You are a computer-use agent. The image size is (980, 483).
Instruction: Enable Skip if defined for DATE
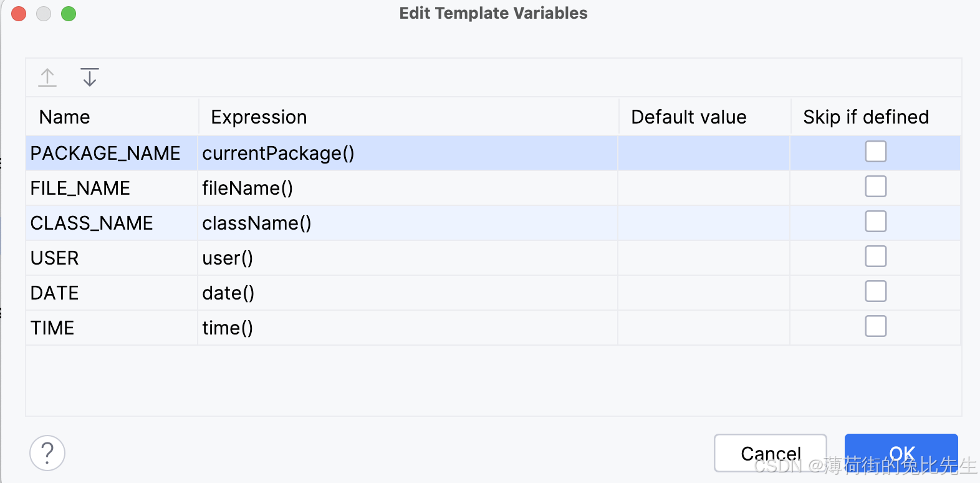click(x=875, y=291)
